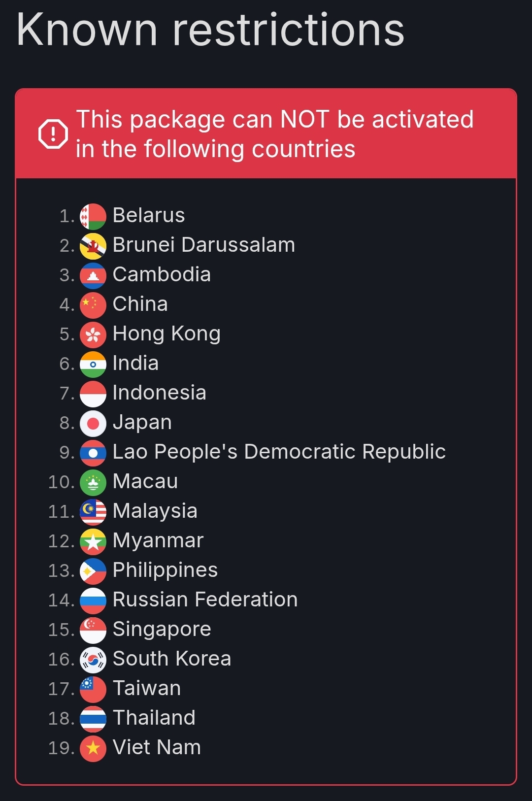Click the Philippines flag icon
The width and height of the screenshot is (532, 801).
click(93, 571)
